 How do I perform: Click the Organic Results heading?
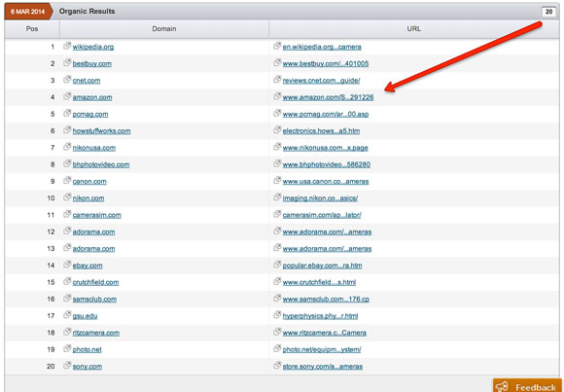88,11
